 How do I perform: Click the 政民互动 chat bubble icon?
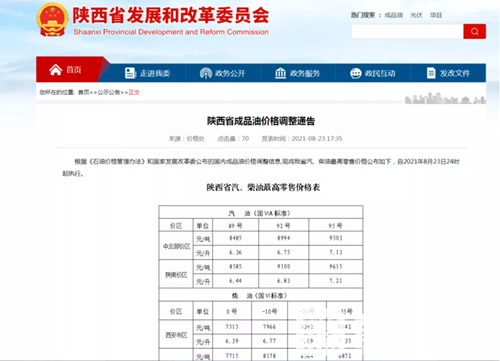point(356,73)
